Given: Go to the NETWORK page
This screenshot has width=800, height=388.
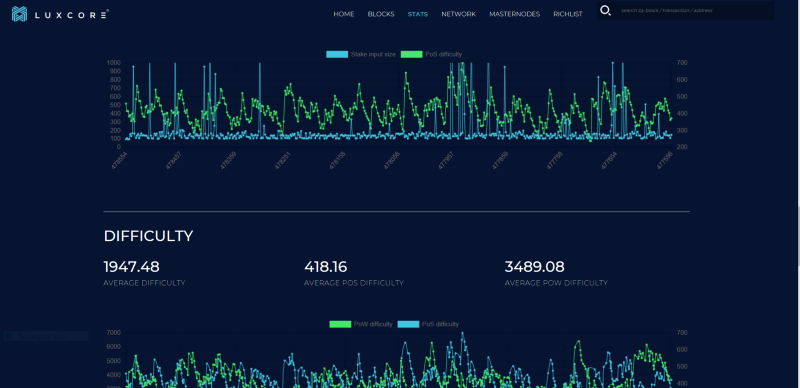Looking at the screenshot, I should click(x=459, y=14).
